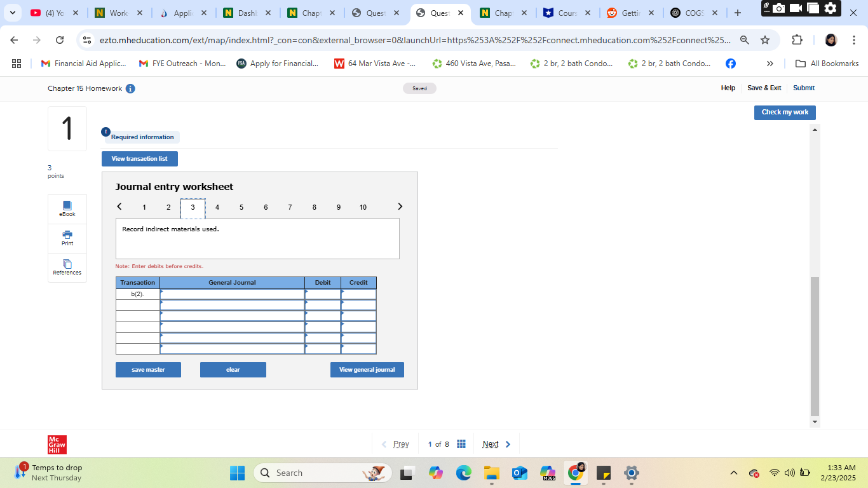Go to next journal entry with right chevron
The width and height of the screenshot is (868, 488).
[400, 207]
